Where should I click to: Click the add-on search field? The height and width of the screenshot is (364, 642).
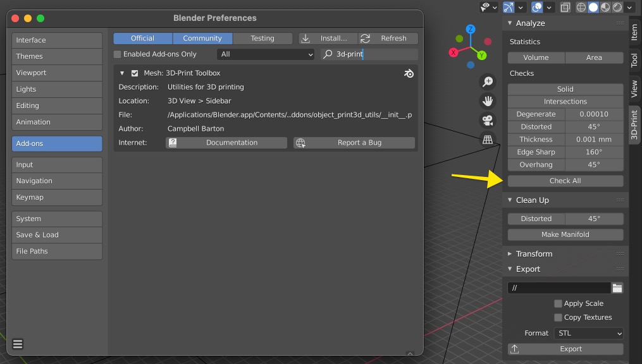coord(369,54)
